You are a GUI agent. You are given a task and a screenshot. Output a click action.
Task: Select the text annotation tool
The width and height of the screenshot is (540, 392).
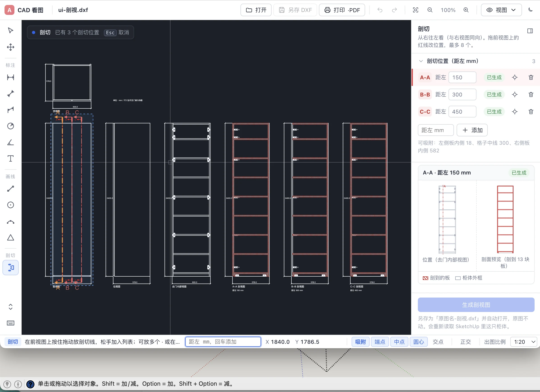pos(10,158)
